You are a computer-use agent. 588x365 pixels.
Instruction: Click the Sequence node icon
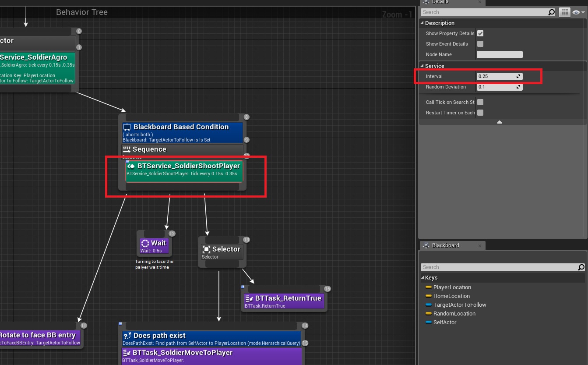pyautogui.click(x=127, y=149)
